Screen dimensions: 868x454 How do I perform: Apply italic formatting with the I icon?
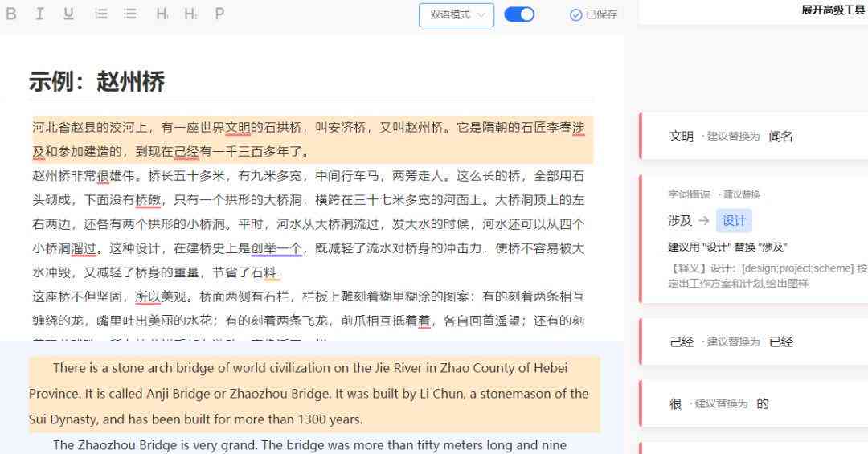click(x=39, y=14)
